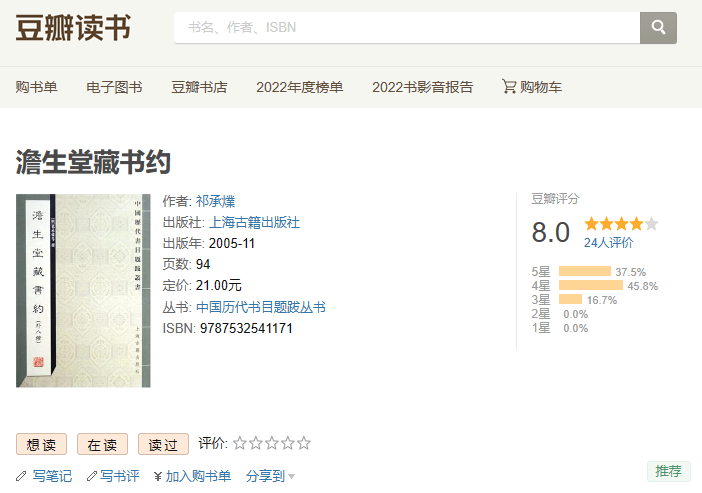Click the 写笔记 link
702x493 pixels.
(52, 476)
